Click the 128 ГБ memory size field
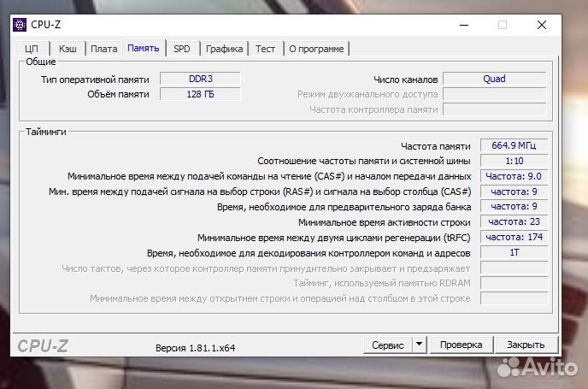588x389 pixels. coord(200,94)
